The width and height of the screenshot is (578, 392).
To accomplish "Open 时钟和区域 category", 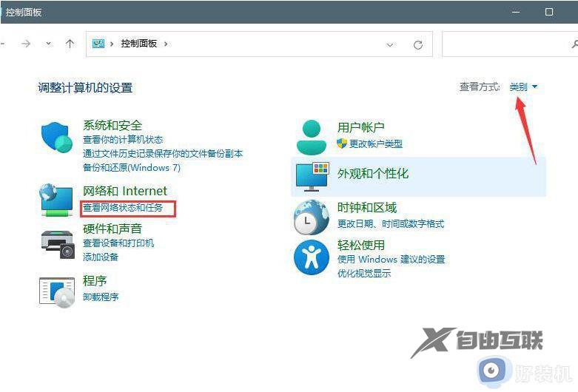I will 367,207.
